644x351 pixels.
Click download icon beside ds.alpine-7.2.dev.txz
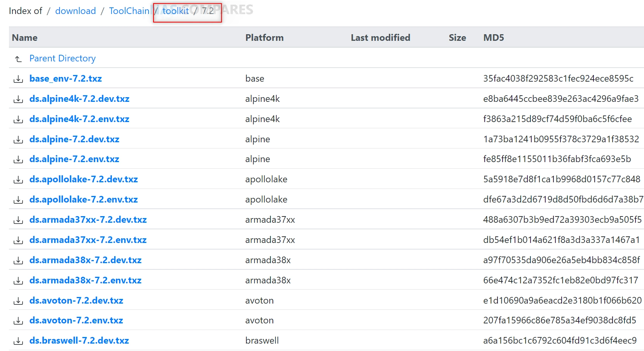click(18, 140)
